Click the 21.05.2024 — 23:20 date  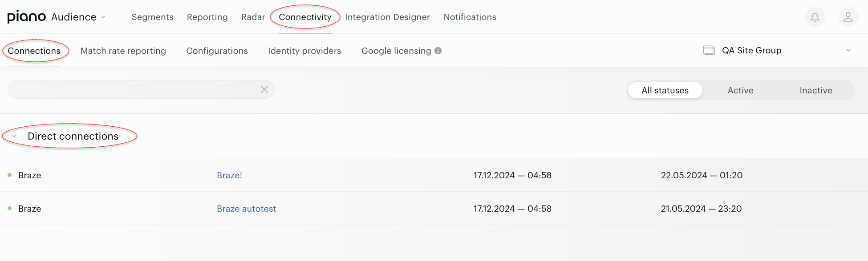pyautogui.click(x=701, y=209)
